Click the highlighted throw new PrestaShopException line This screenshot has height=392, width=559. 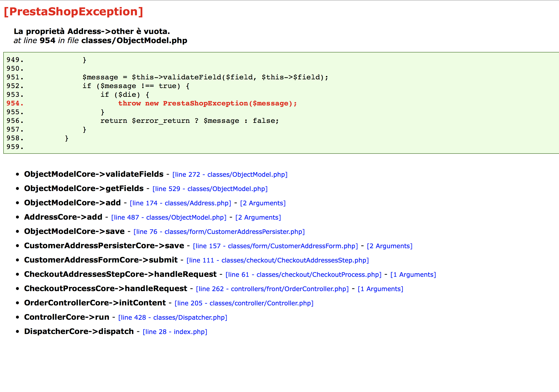pos(207,103)
